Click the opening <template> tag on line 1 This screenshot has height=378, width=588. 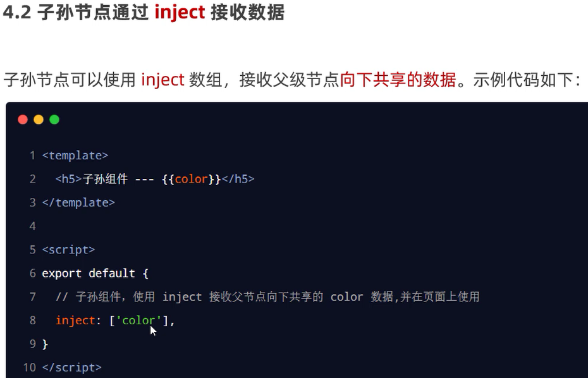point(75,155)
